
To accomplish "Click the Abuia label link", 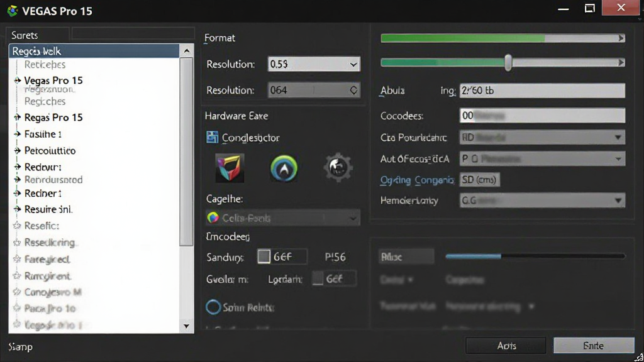I will (392, 90).
